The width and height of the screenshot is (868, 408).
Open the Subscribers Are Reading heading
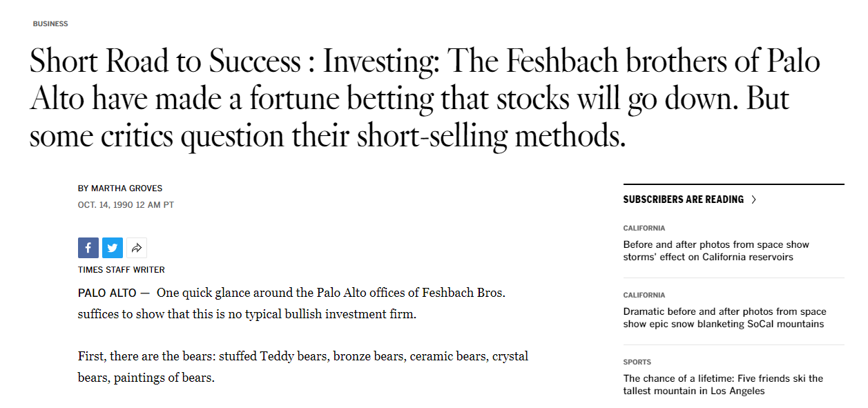pyautogui.click(x=684, y=200)
